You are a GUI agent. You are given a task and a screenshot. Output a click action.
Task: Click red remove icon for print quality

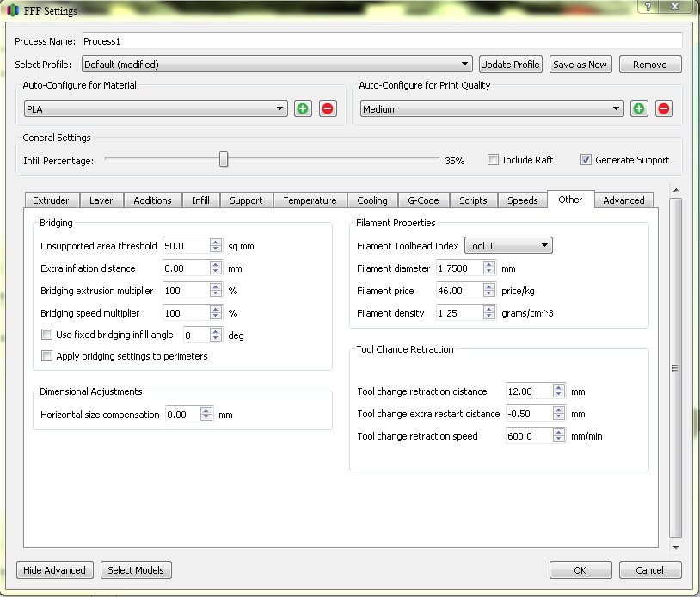coord(664,108)
